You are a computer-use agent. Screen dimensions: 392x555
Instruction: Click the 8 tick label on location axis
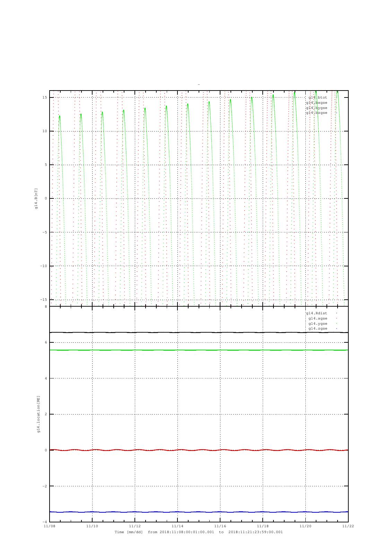coord(45,307)
